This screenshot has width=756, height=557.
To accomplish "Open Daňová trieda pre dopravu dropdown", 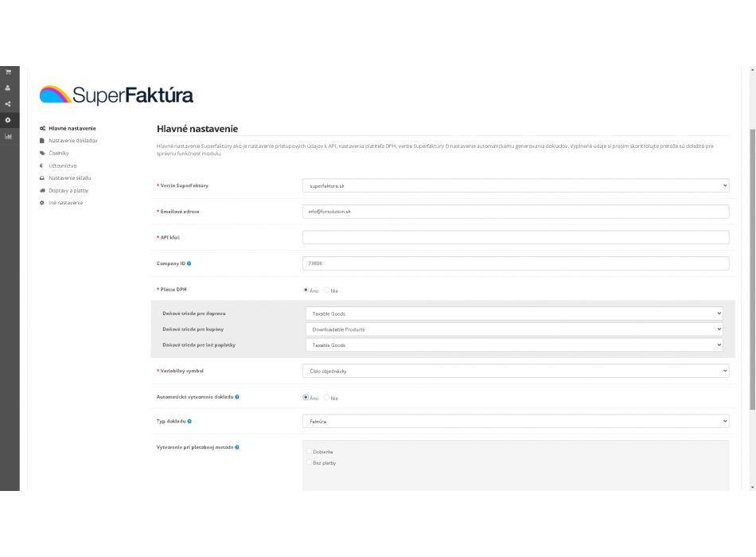I will coord(514,314).
